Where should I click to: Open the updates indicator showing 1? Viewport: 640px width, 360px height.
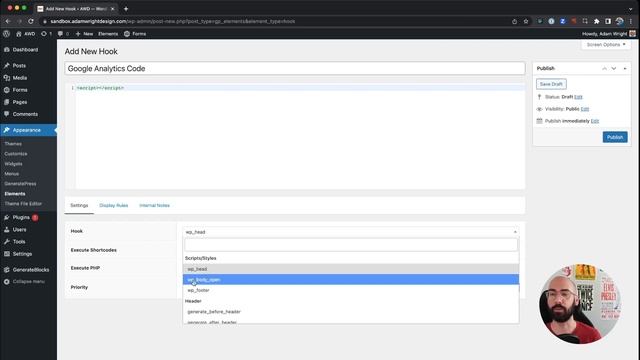[46, 34]
